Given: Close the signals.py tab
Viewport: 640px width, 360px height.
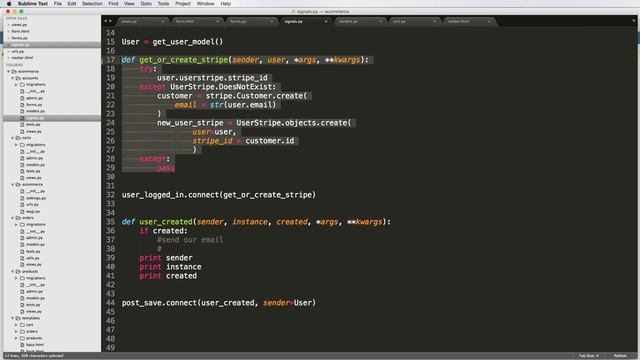Looking at the screenshot, I should (326, 21).
